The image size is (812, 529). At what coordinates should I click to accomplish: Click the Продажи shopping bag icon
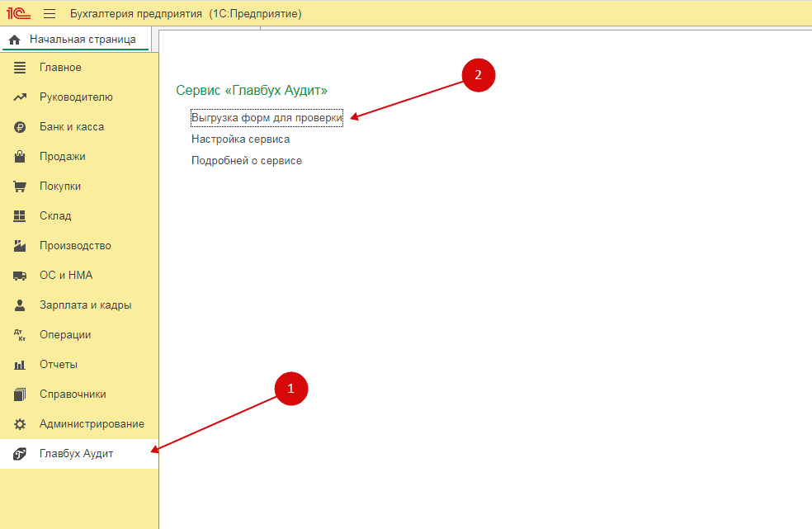[21, 157]
